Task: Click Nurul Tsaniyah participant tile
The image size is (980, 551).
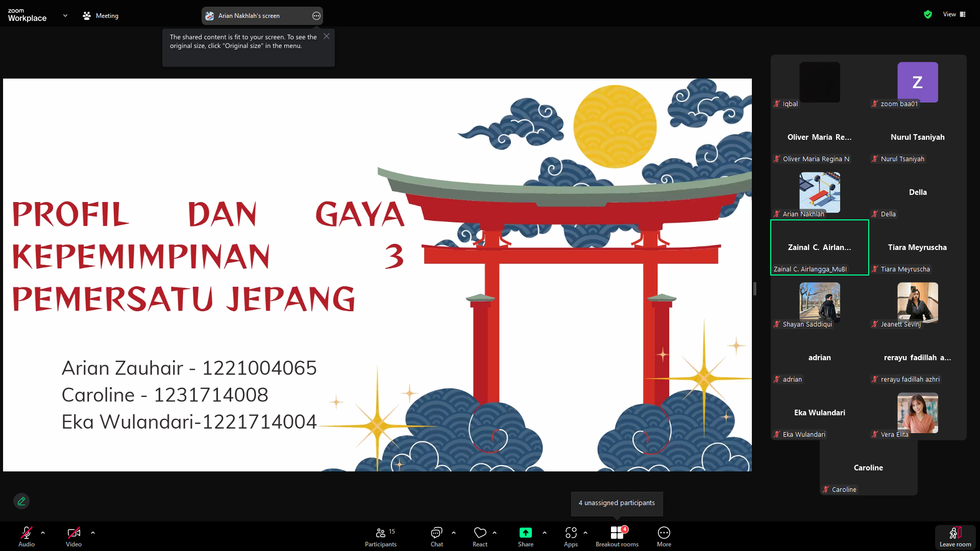Action: (918, 138)
